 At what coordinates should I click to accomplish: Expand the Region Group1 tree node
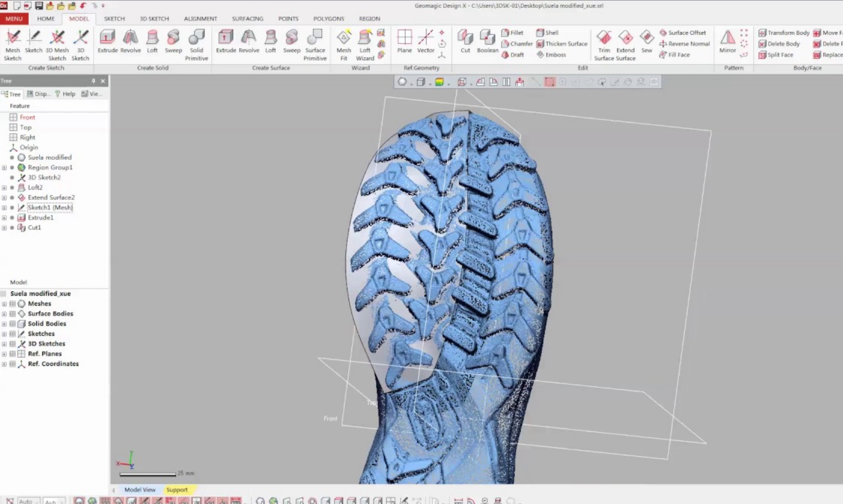tap(5, 167)
